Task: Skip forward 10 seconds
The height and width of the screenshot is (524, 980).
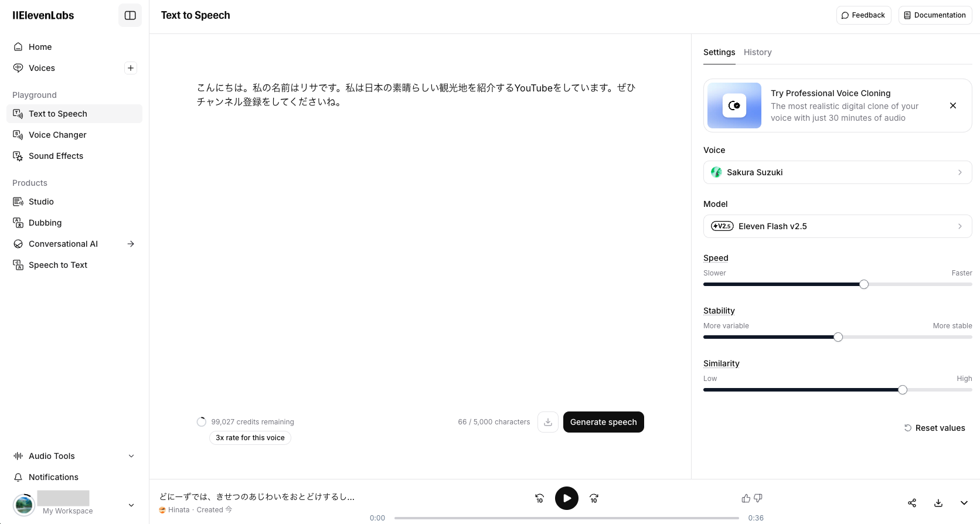Action: 594,498
